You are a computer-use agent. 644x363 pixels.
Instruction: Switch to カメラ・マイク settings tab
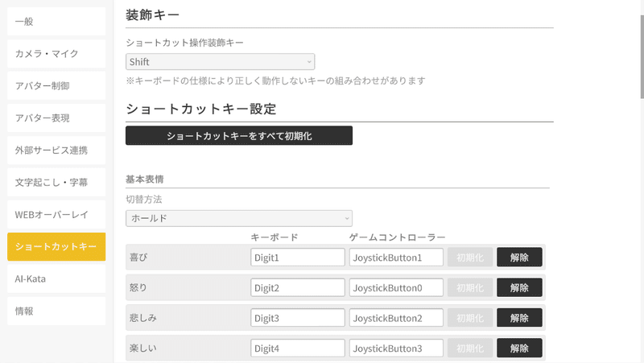56,54
